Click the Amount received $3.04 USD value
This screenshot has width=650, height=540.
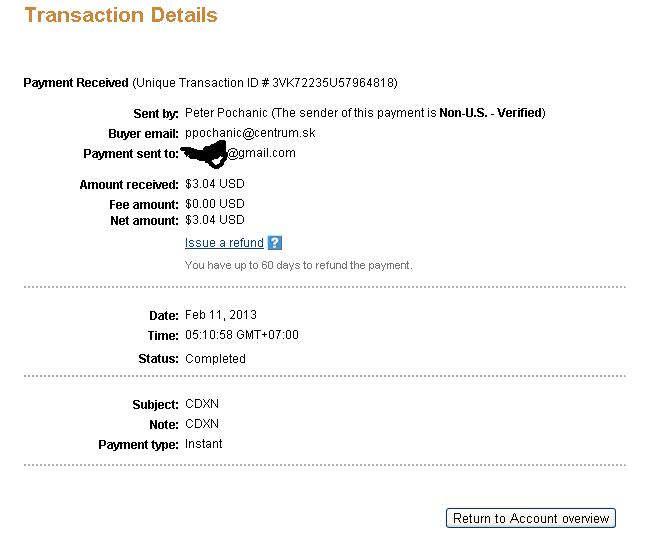coord(215,184)
